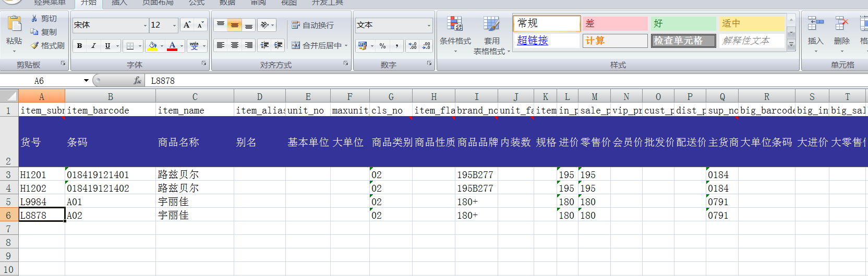Open the Number dialog launcher (数字)

429,64
